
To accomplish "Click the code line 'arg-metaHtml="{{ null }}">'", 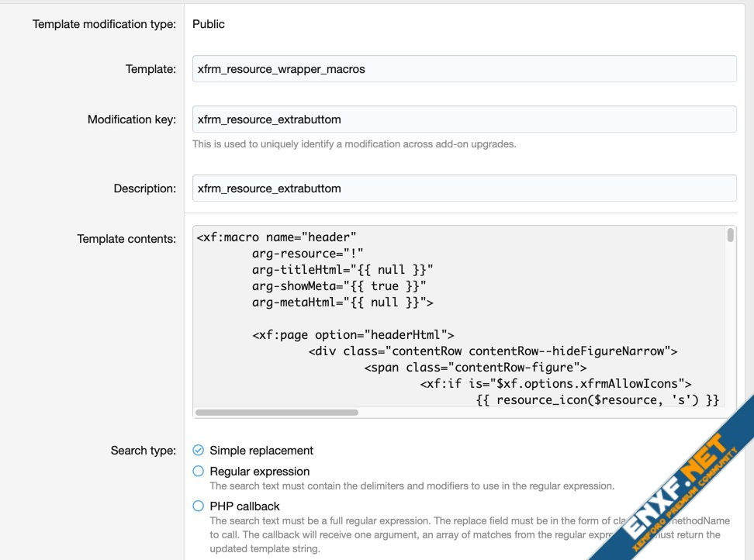I will coord(342,302).
